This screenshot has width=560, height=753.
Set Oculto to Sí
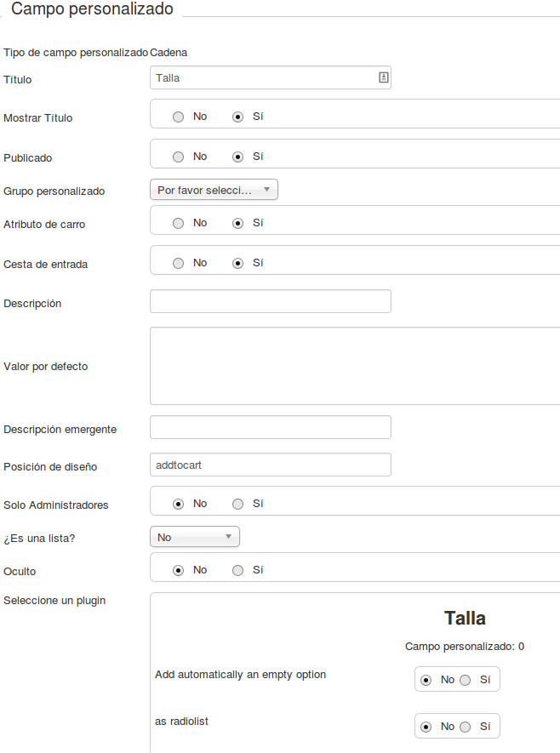(237, 571)
